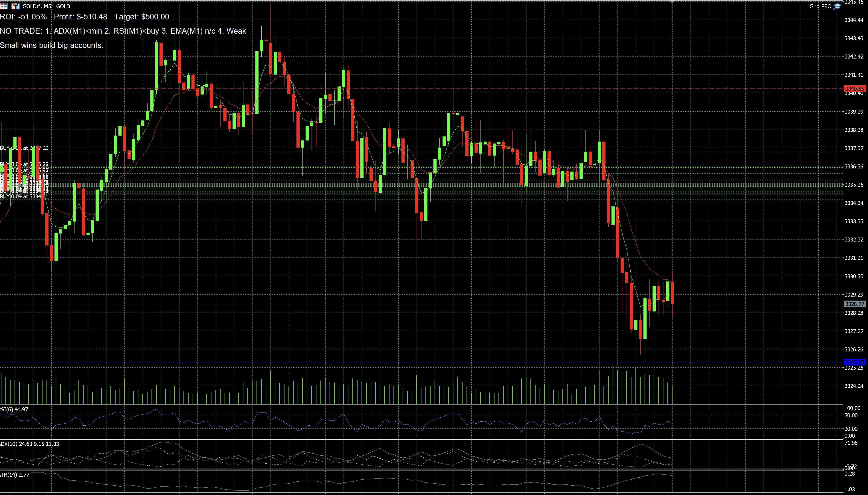
Task: Click the 3336.36 label on the price scale
Action: [853, 167]
